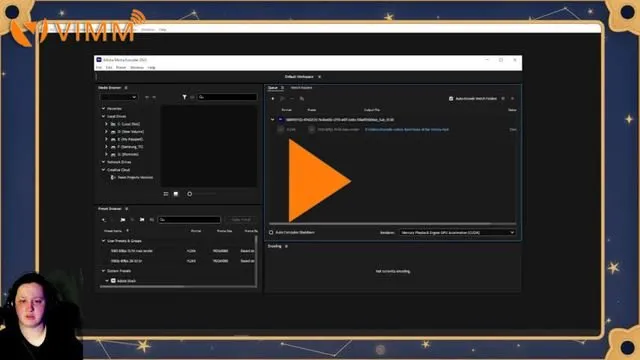This screenshot has width=640, height=360.
Task: Switch Media Browser to thumbnail view
Action: pyautogui.click(x=176, y=194)
